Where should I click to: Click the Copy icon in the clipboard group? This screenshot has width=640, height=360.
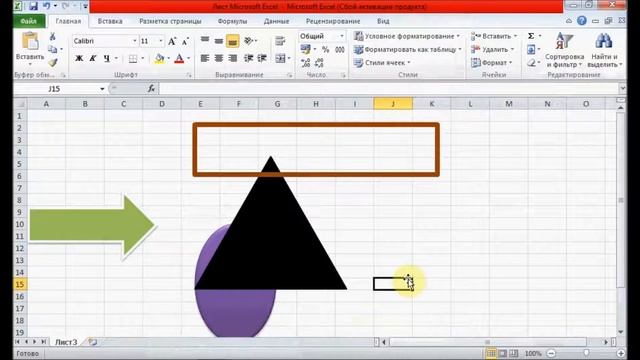coord(52,49)
